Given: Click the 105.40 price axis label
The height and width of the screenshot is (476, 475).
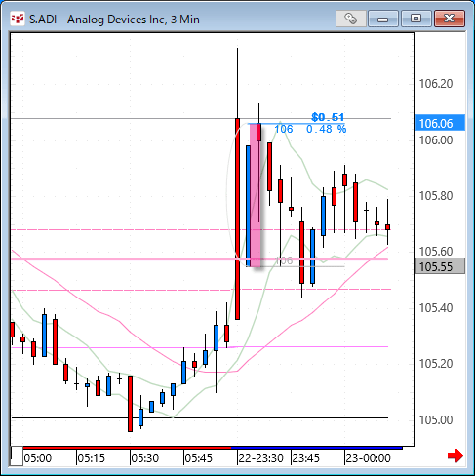Looking at the screenshot, I should (436, 307).
